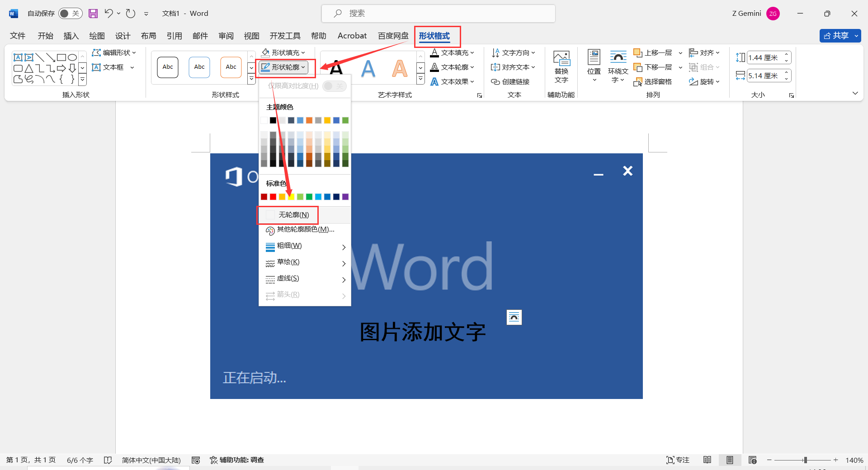The image size is (868, 470).
Task: Toggle the 仅限高对比度 switch
Action: [x=334, y=85]
